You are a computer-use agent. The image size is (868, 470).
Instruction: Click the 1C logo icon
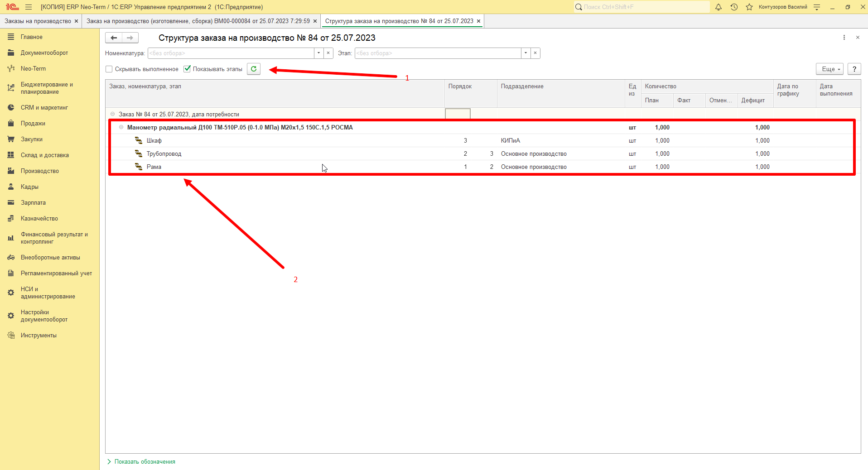click(x=12, y=7)
